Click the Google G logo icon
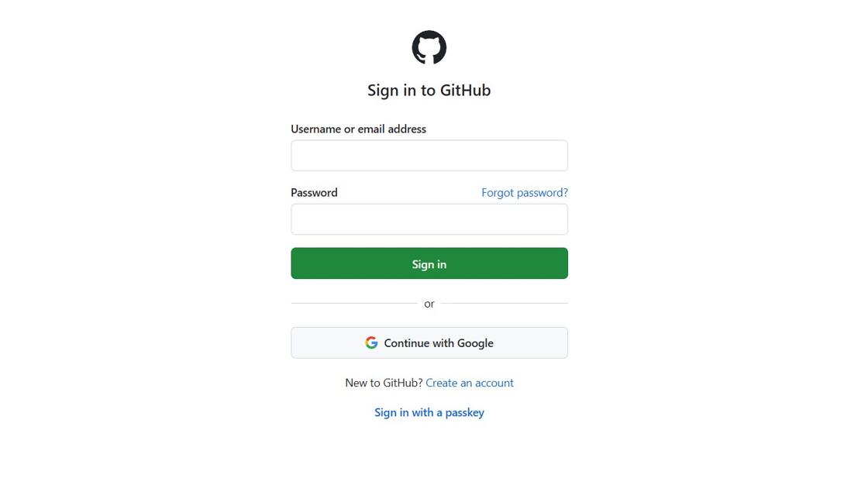The height and width of the screenshot is (485, 868). click(371, 342)
